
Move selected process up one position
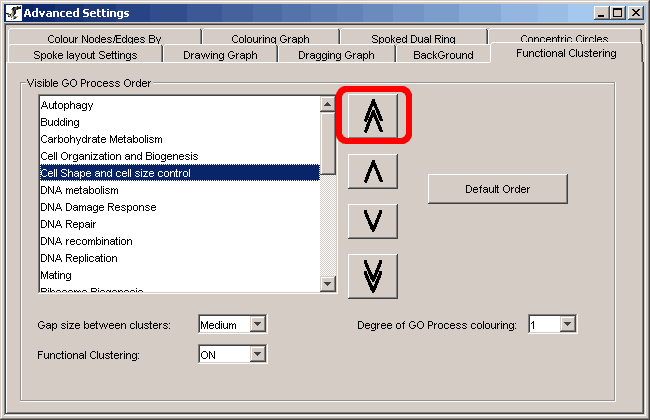coord(373,171)
